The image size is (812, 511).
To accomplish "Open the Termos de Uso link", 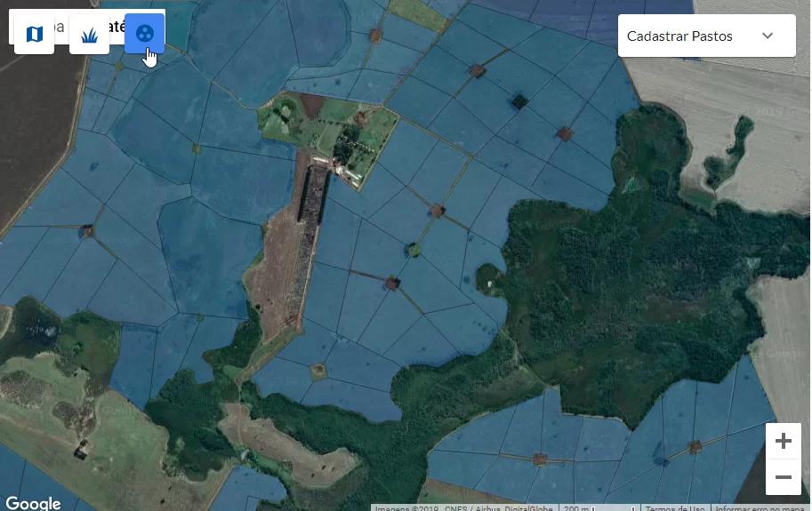I will pos(674,508).
